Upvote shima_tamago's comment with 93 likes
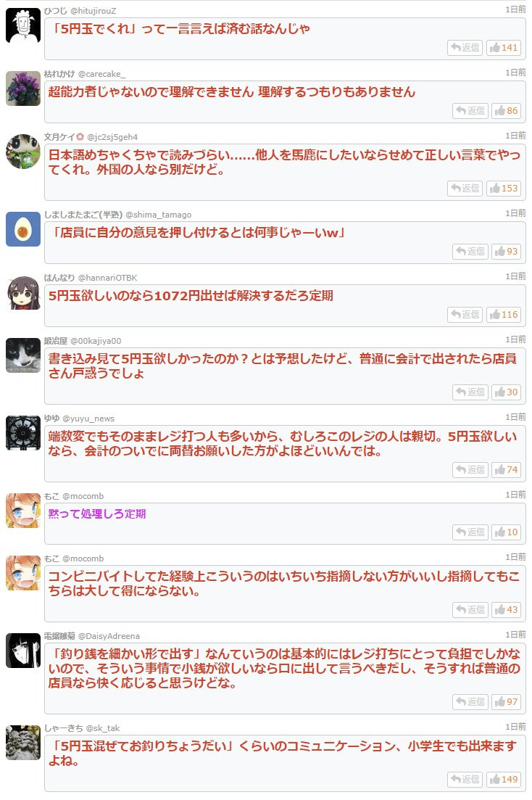The height and width of the screenshot is (800, 532). click(506, 252)
